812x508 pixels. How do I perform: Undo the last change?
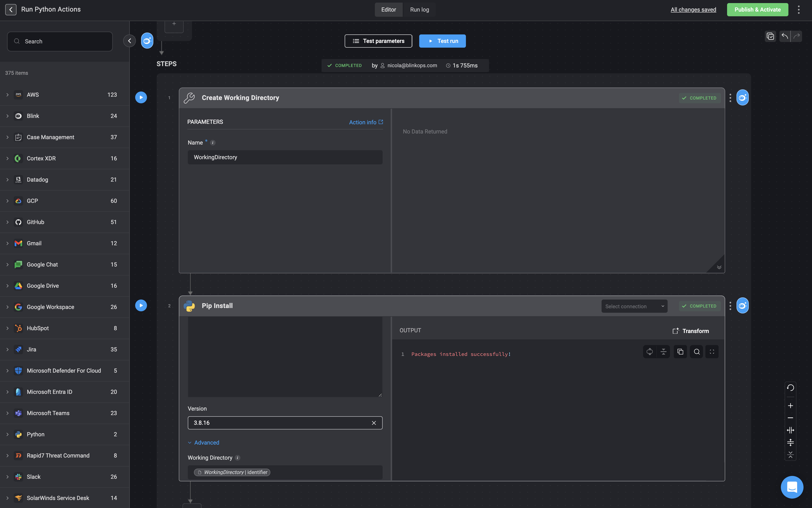tap(785, 36)
